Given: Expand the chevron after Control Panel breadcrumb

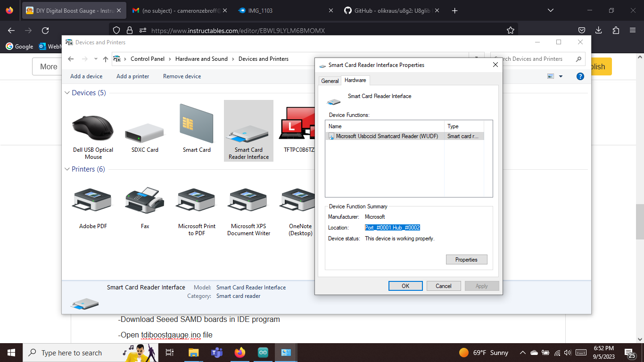Looking at the screenshot, I should coord(170,59).
